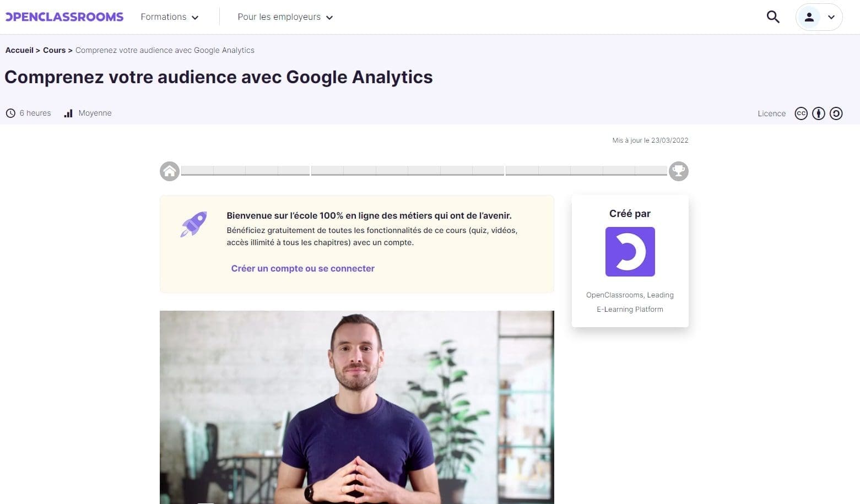860x504 pixels.
Task: Click Créer un compte ou se connecter
Action: pos(302,268)
